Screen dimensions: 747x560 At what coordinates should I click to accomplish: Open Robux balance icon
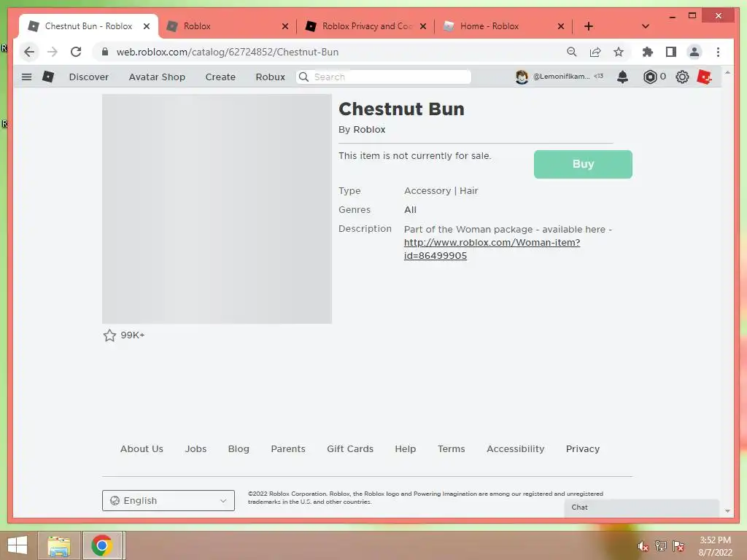[650, 77]
